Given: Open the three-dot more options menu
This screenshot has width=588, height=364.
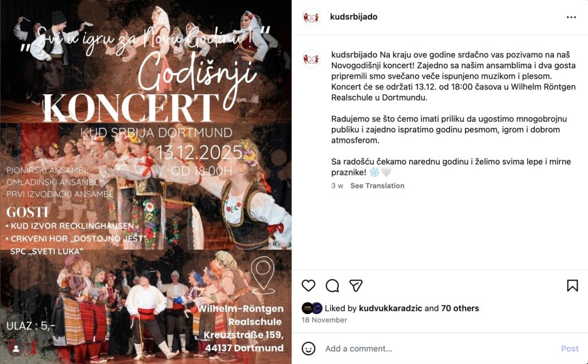Looking at the screenshot, I should [x=571, y=17].
